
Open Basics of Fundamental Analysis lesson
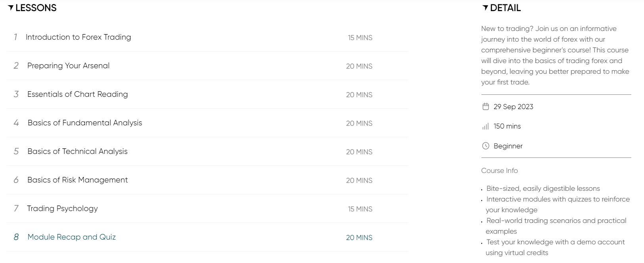click(84, 123)
